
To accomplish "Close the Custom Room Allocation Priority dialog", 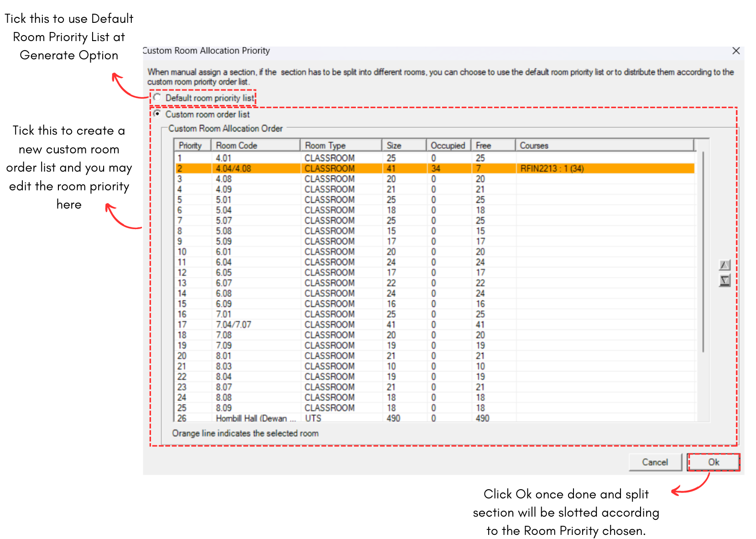I will [736, 51].
